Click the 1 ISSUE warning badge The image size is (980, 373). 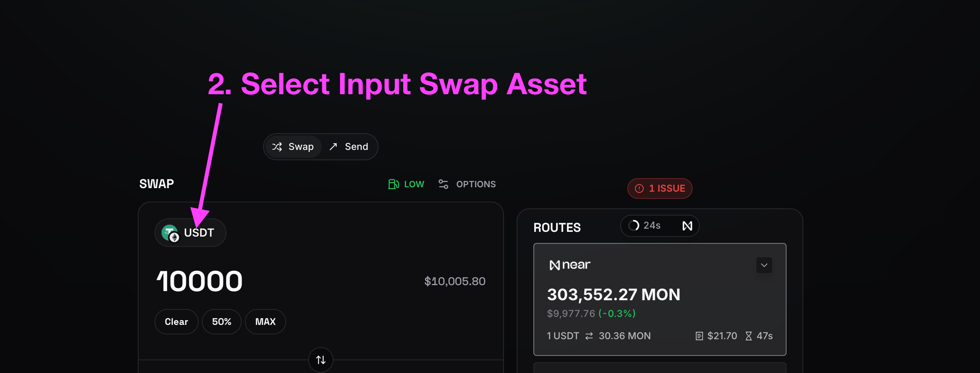[660, 188]
